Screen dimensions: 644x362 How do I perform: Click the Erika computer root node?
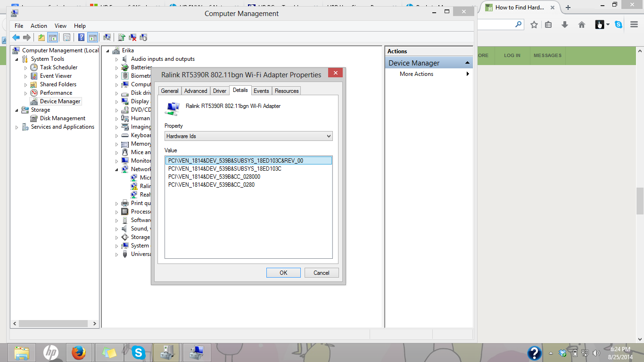coord(128,50)
